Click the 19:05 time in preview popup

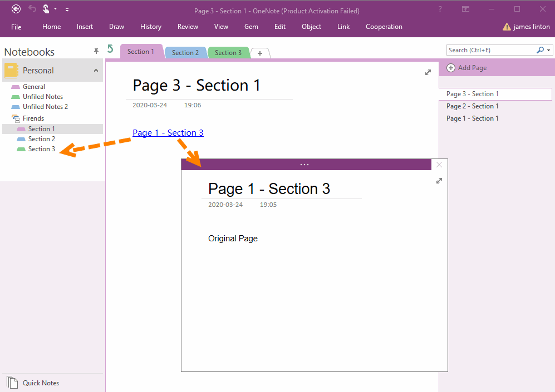pyautogui.click(x=268, y=205)
